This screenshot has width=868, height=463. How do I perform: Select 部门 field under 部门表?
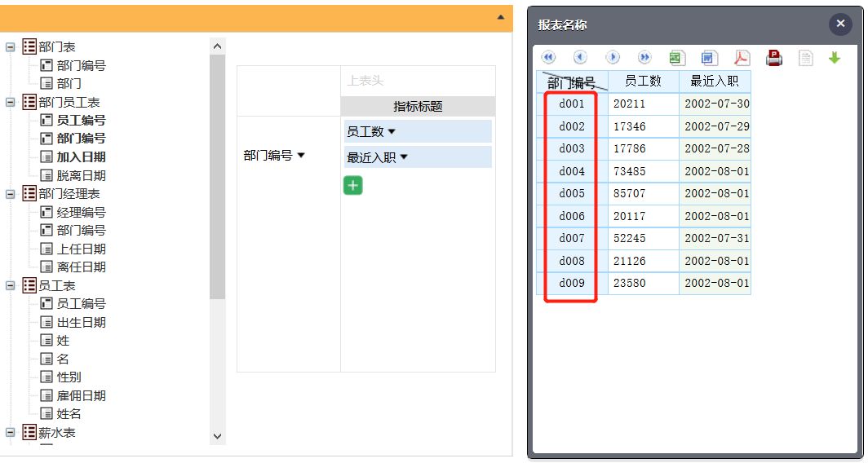point(69,83)
